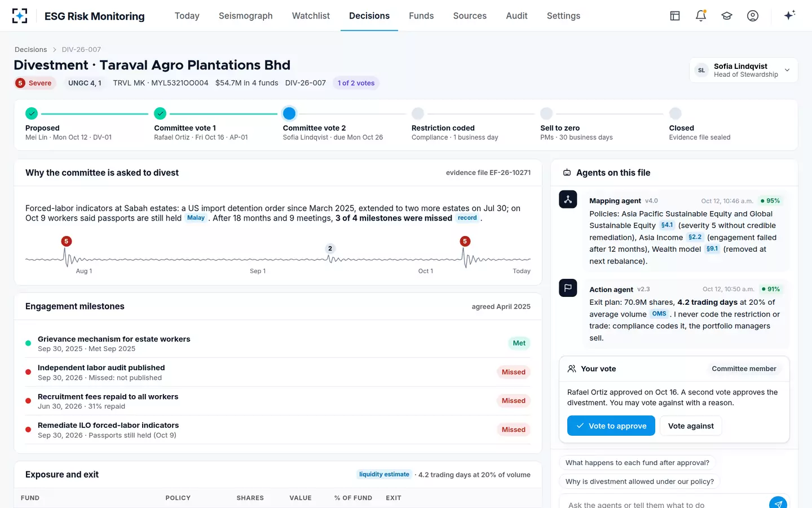Open the user account icon
Viewport: 812px width, 508px height.
tap(753, 16)
